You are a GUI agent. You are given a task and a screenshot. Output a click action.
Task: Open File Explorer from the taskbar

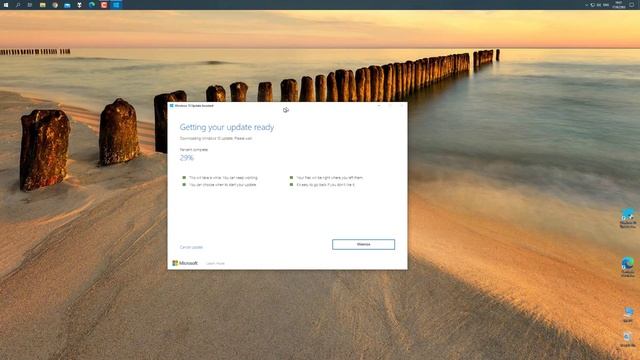pos(42,5)
